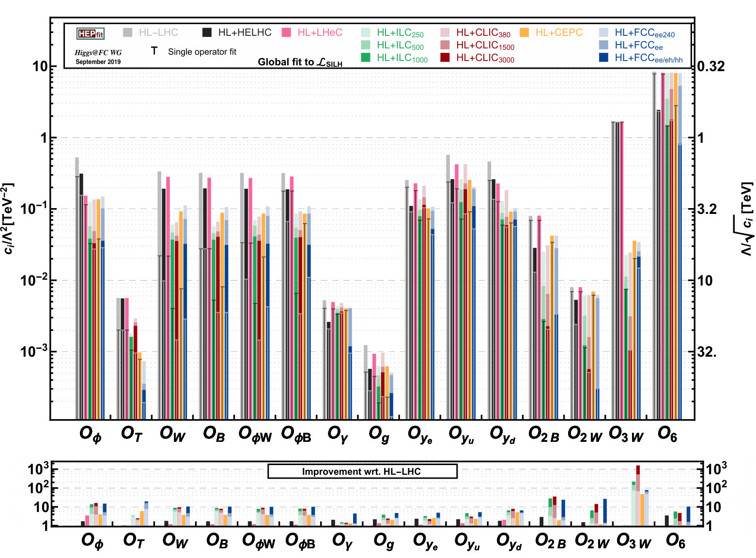Screen dimensions: 756x558
Task: Click the 'HL+ILC500' legend label
Action: click(x=400, y=45)
